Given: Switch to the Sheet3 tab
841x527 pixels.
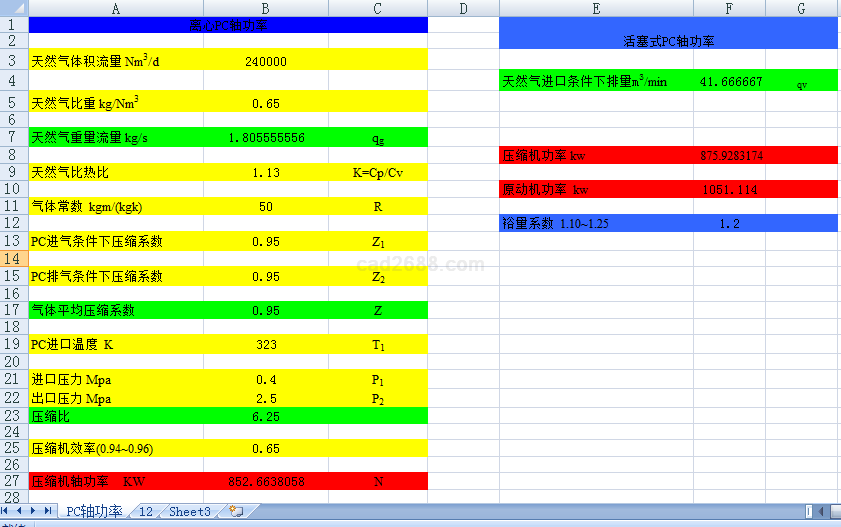Looking at the screenshot, I should pos(190,511).
